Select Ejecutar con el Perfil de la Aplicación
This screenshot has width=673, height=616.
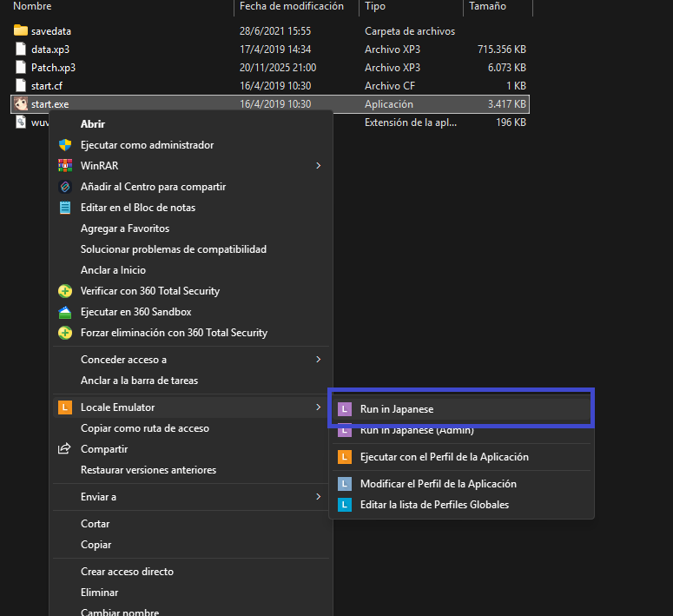point(444,457)
